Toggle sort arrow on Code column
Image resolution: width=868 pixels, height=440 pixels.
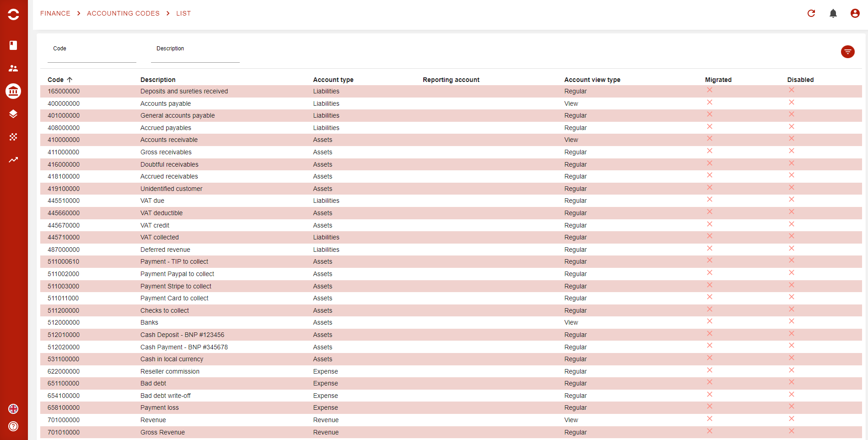coord(70,80)
